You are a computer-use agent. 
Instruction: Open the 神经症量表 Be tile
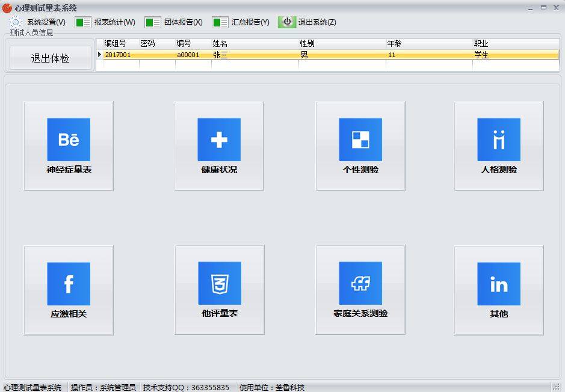(69, 145)
